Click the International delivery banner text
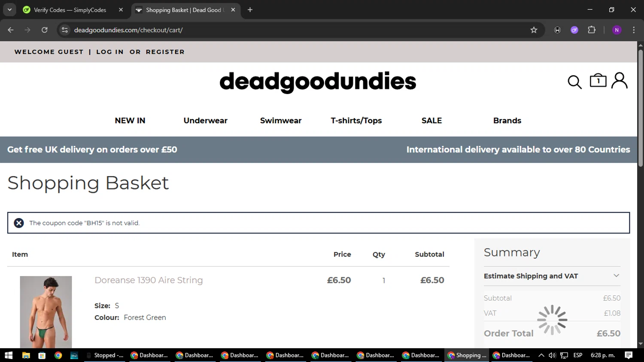The image size is (644, 362). click(x=518, y=149)
